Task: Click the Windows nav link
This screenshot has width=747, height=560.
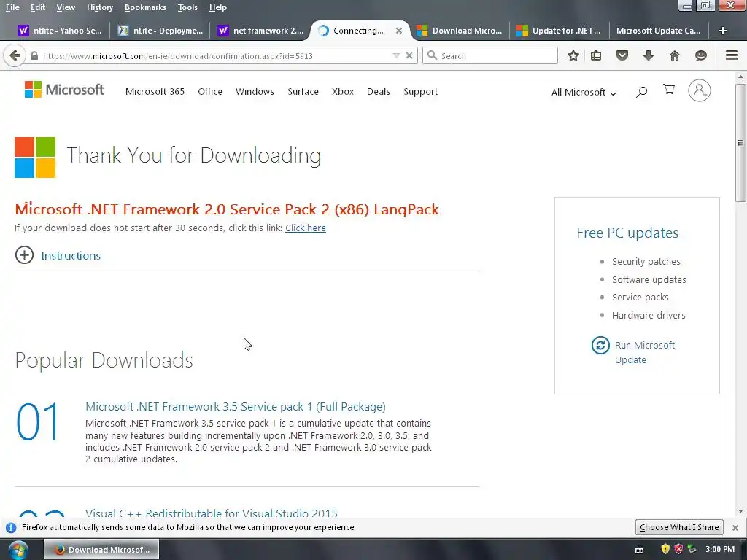Action: tap(255, 91)
